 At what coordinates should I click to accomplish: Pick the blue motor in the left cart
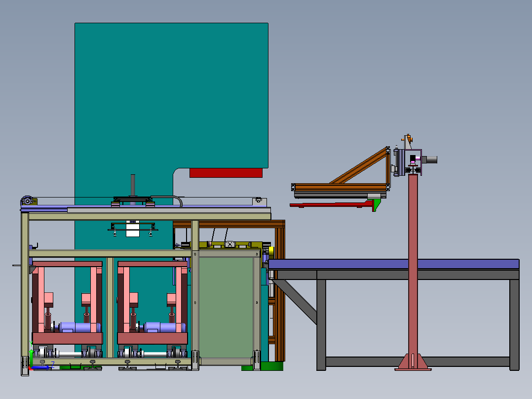click(80, 328)
